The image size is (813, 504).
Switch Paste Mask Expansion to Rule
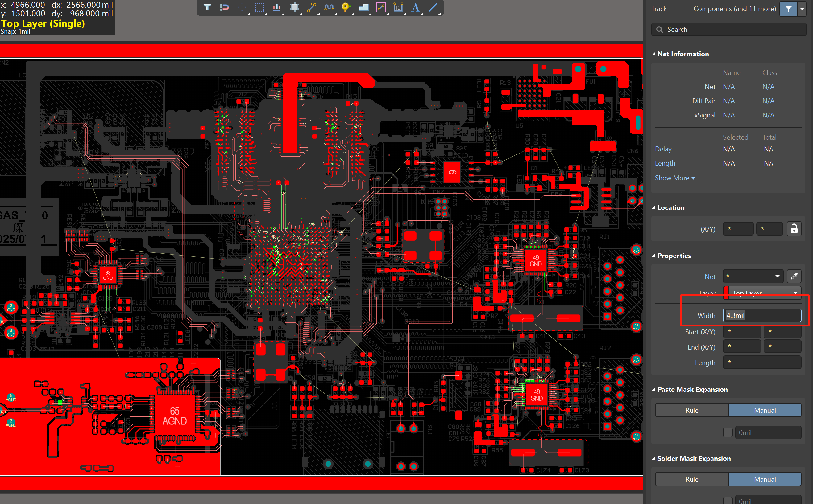(x=691, y=410)
